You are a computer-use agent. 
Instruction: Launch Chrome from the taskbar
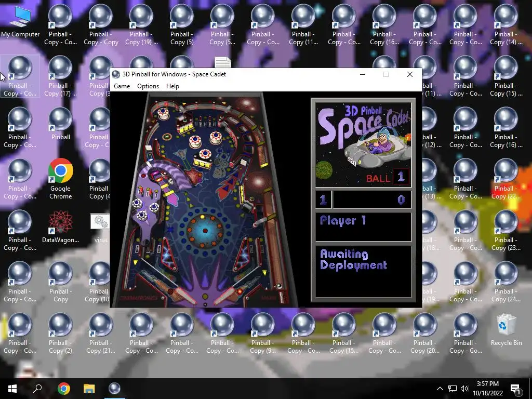pos(63,389)
